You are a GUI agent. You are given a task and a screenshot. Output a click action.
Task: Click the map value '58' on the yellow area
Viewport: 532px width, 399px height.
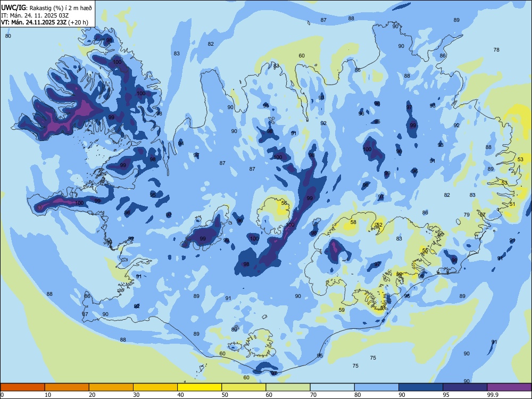tap(354, 222)
